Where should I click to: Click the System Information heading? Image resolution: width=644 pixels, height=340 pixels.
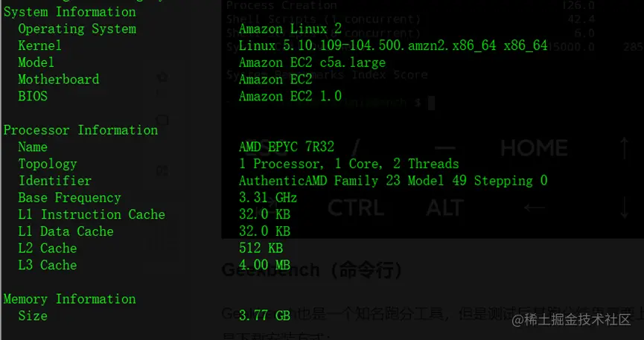(x=70, y=12)
